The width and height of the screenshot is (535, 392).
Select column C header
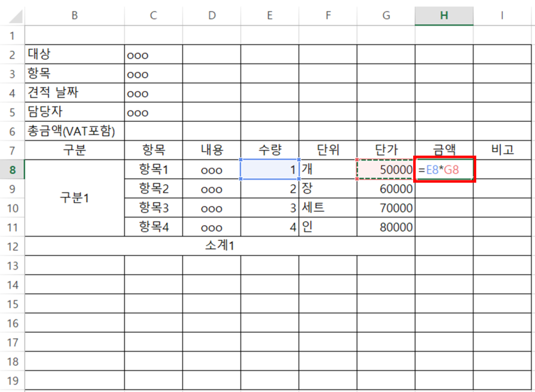pos(153,16)
